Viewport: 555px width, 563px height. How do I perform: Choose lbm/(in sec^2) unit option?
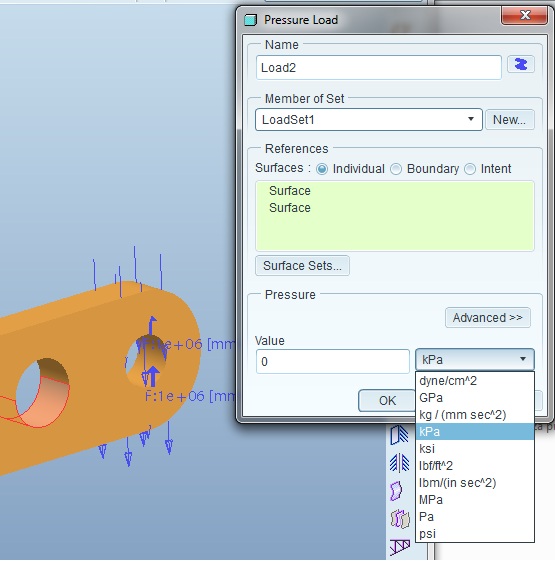475,483
